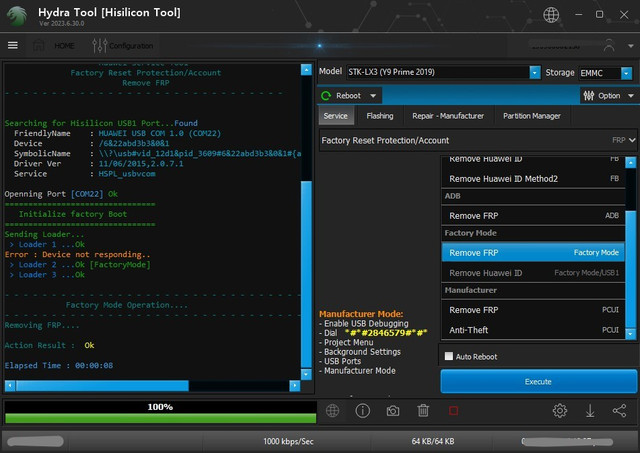
Task: Click the user account avatar icon
Action: click(609, 45)
